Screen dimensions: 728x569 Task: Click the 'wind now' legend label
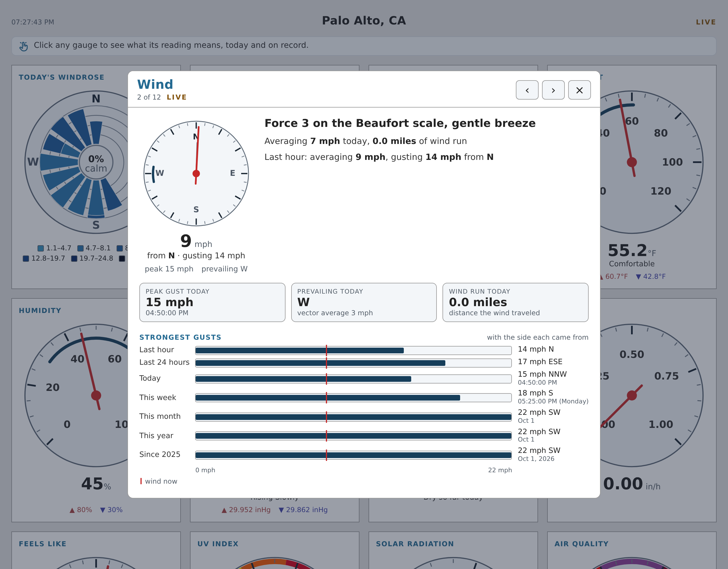161,481
